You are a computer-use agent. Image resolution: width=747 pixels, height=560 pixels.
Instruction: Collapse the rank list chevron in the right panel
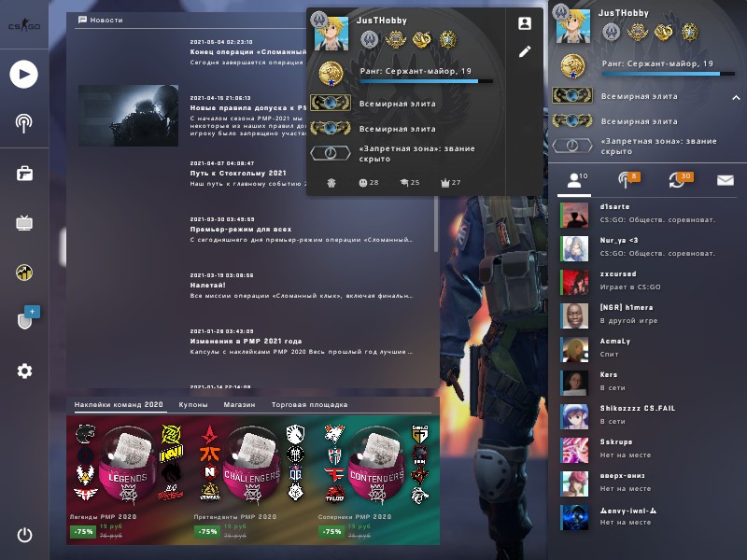(736, 98)
